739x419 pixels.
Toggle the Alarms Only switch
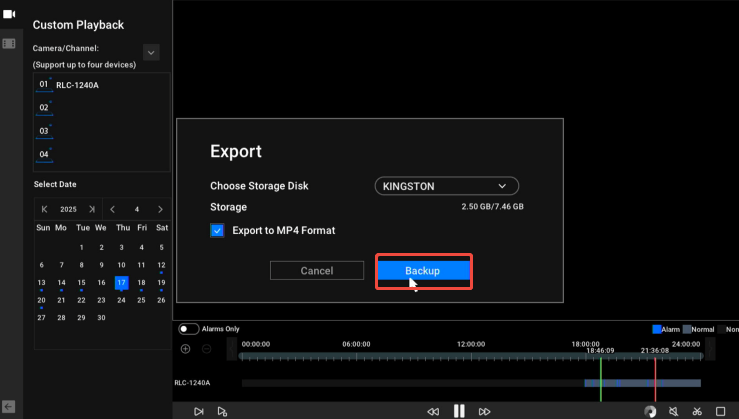[x=189, y=329]
